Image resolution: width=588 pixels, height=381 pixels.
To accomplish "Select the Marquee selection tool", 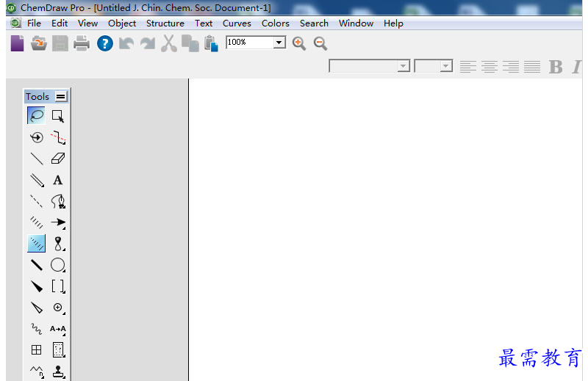I will (x=58, y=116).
